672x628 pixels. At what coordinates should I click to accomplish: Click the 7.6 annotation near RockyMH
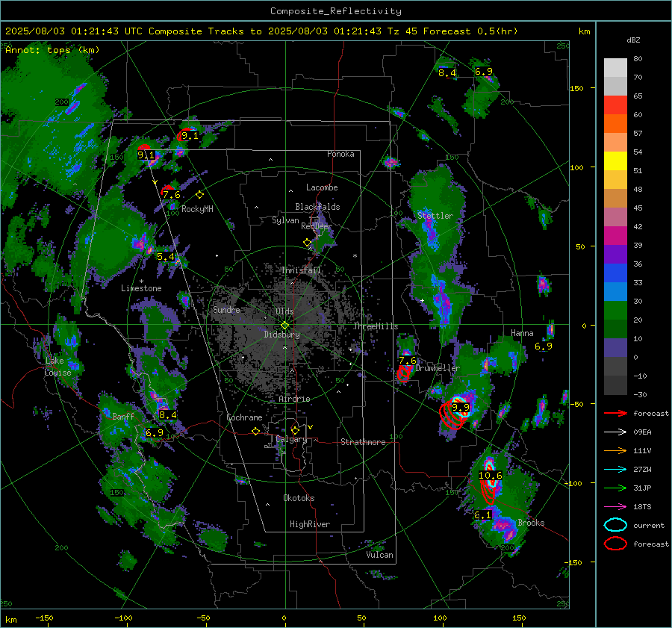click(172, 195)
